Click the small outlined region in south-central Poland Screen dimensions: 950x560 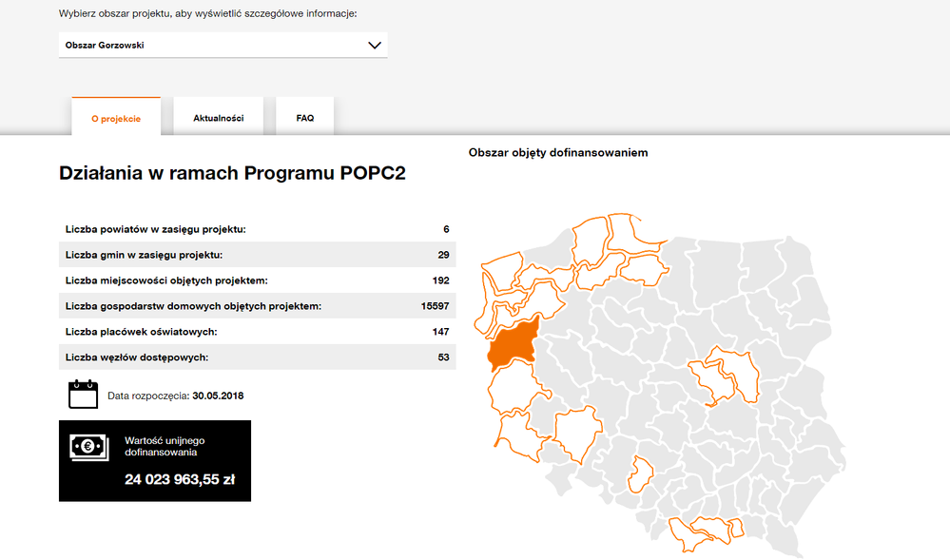click(x=643, y=473)
